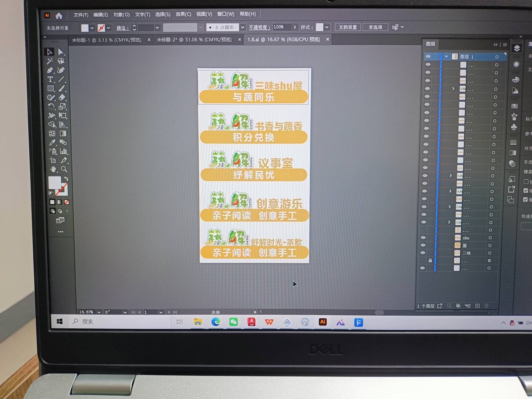Pick the Hand tool
Screen dimensions: 532x399
53,169
